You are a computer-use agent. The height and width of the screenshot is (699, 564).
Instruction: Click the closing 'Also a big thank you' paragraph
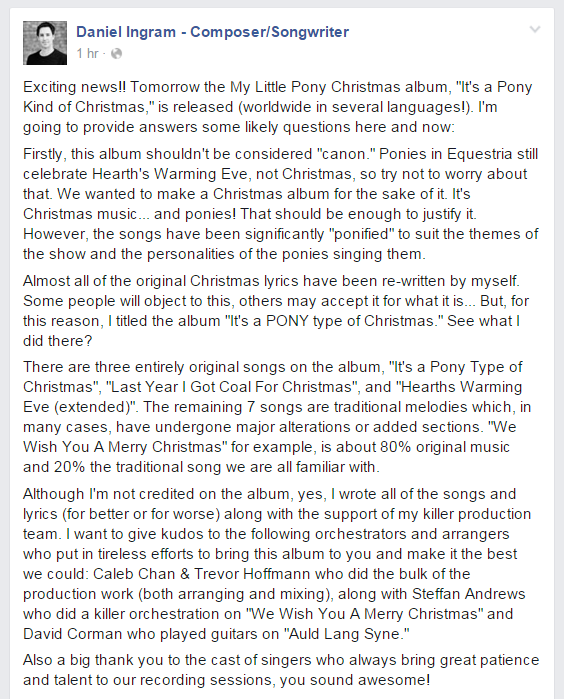(x=281, y=670)
